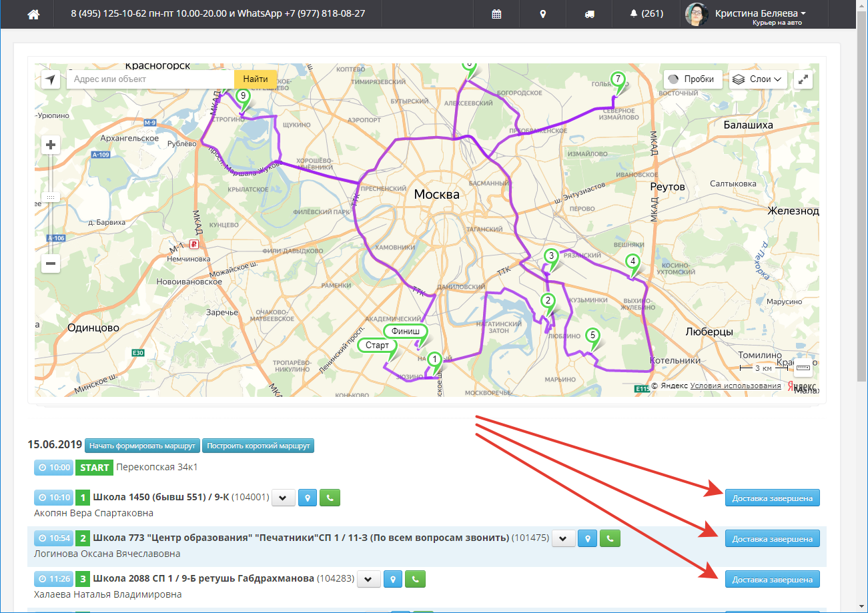Click Построить короткий маршрут button

tap(258, 446)
